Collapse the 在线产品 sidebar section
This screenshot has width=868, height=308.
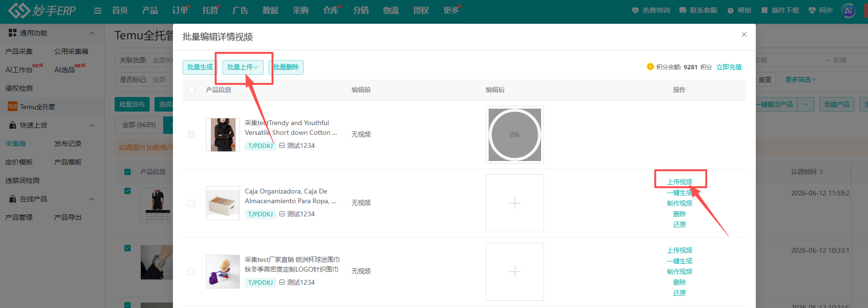point(91,199)
